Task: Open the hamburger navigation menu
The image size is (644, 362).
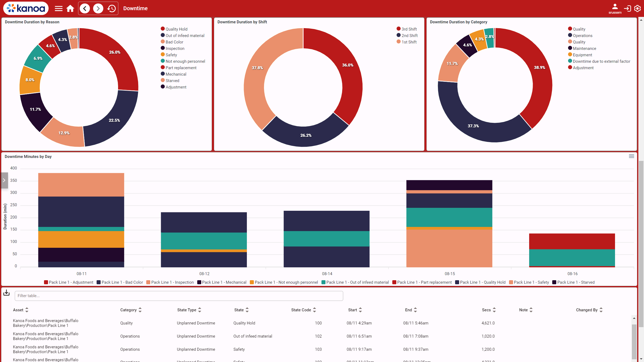Action: [x=58, y=9]
